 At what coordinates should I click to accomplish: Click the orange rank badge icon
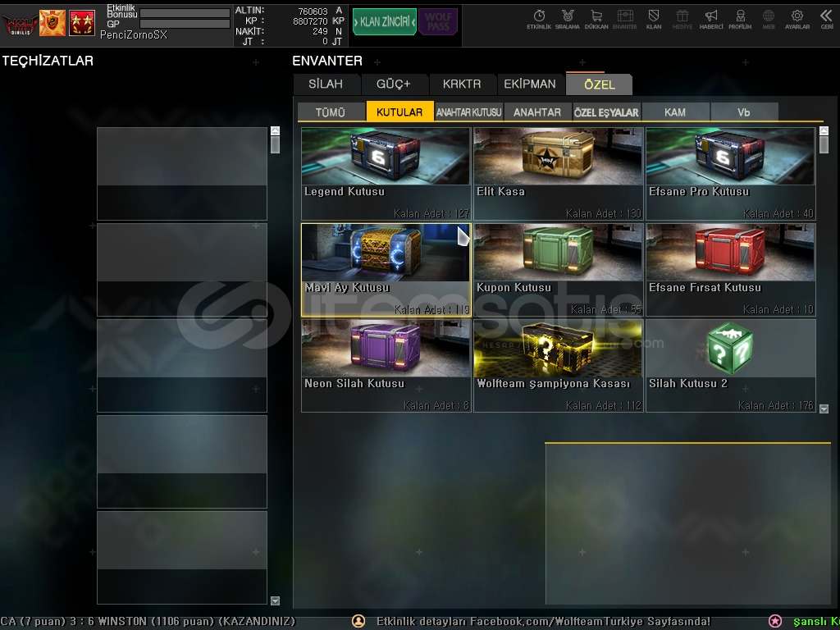(52, 23)
